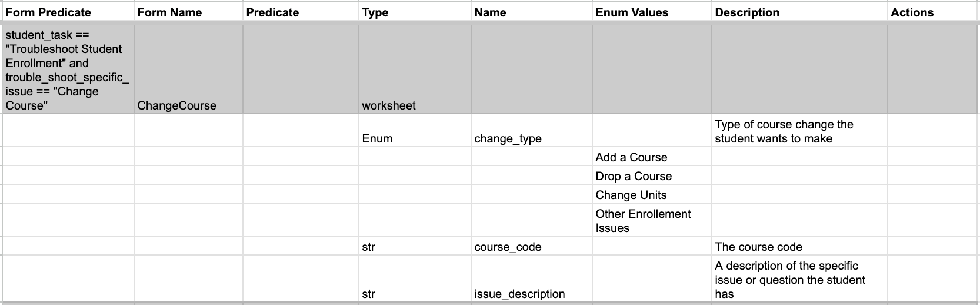980x305 pixels.
Task: Select the Form Name header cell
Action: pyautogui.click(x=169, y=12)
